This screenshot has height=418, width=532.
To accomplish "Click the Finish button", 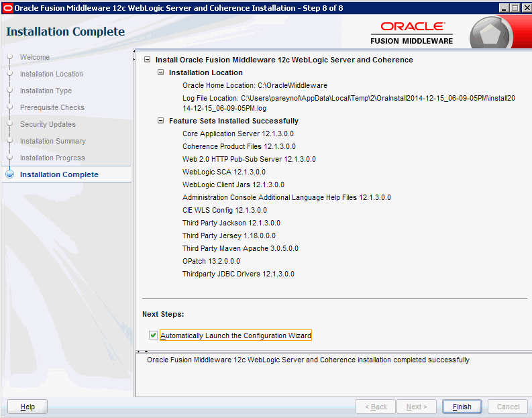I will [462, 407].
